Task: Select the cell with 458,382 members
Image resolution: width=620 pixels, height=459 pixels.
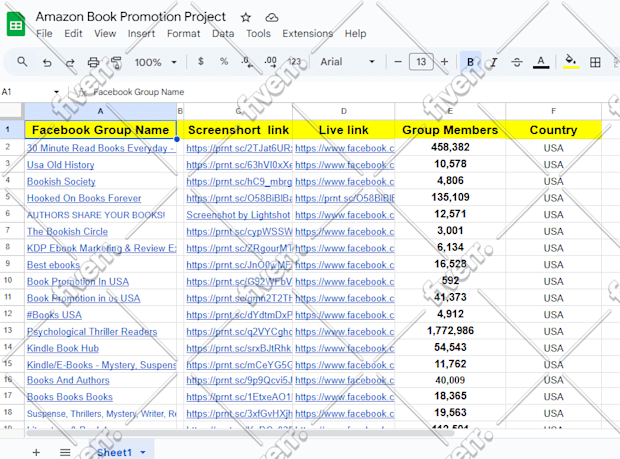Action: pos(450,147)
